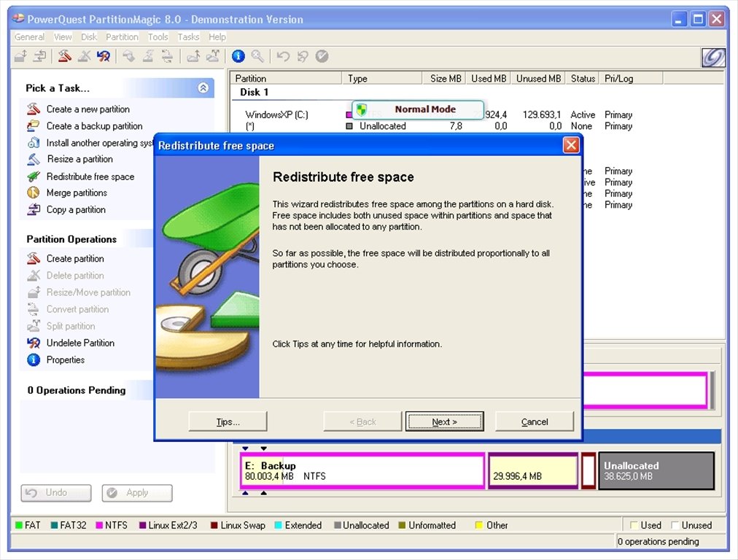Click the Split partition toolbar icon
Screen dimensions: 738x560
[213, 56]
